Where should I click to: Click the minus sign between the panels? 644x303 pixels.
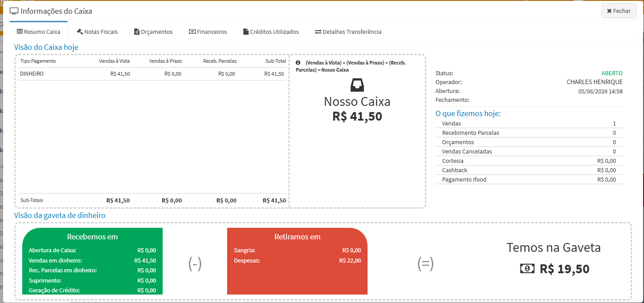coord(195,264)
